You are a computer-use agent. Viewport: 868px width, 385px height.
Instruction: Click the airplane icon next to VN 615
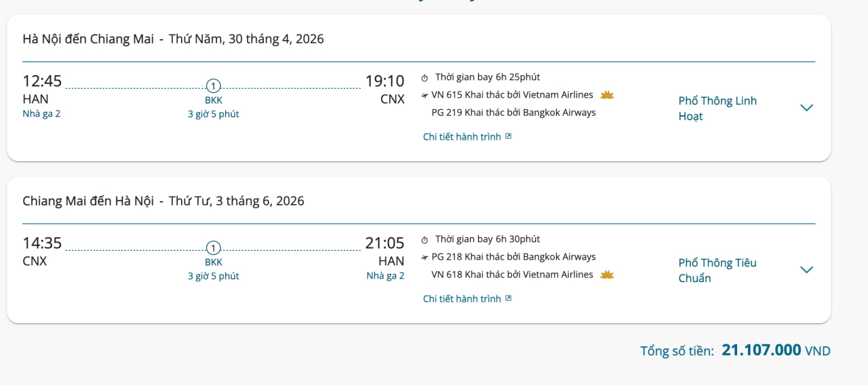click(425, 96)
